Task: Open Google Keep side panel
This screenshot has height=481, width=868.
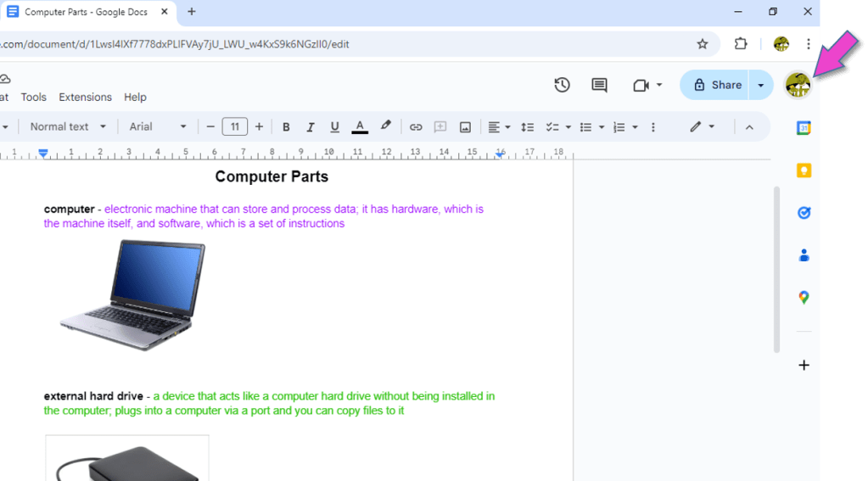Action: tap(804, 171)
